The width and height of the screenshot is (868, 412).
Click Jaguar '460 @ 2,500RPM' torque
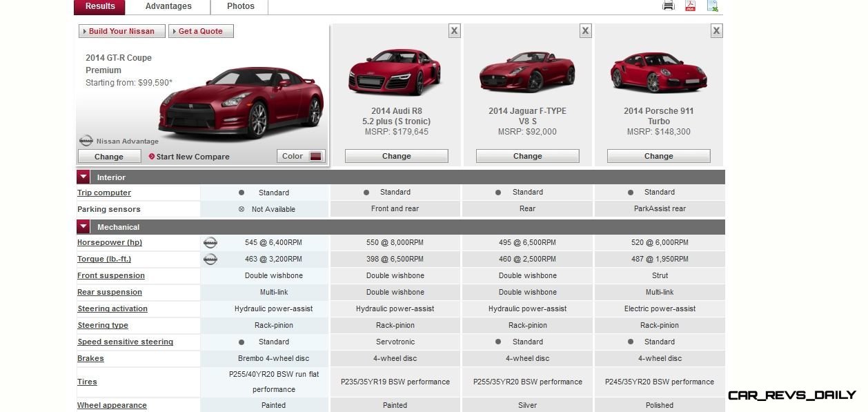click(x=528, y=259)
